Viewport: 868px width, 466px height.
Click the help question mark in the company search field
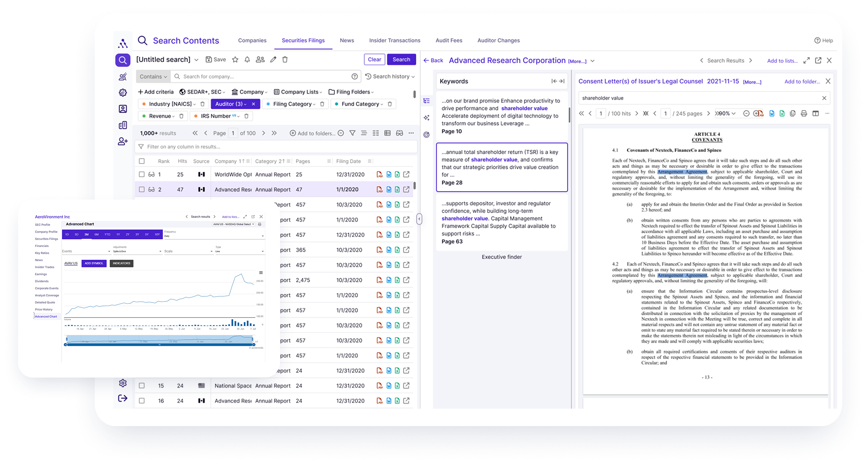point(354,76)
